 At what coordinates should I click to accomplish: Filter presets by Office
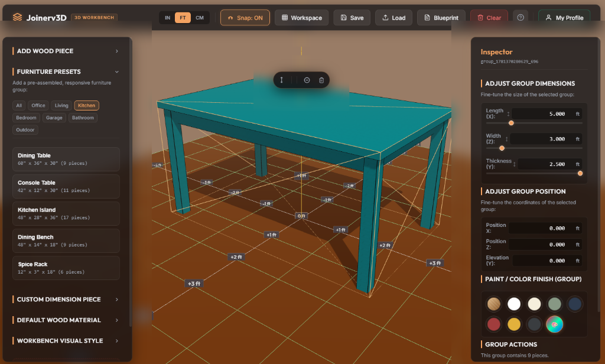pos(38,105)
